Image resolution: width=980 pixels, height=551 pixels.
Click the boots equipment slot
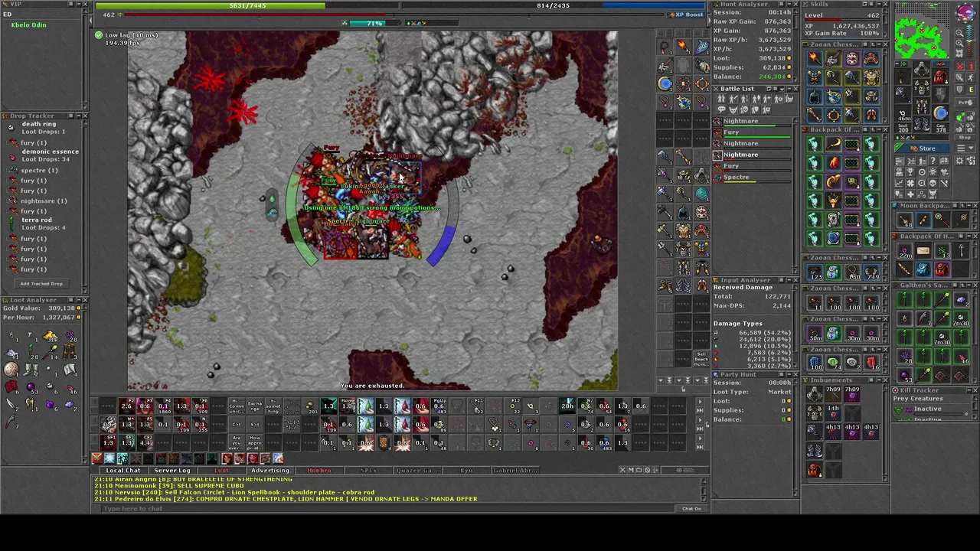921,124
